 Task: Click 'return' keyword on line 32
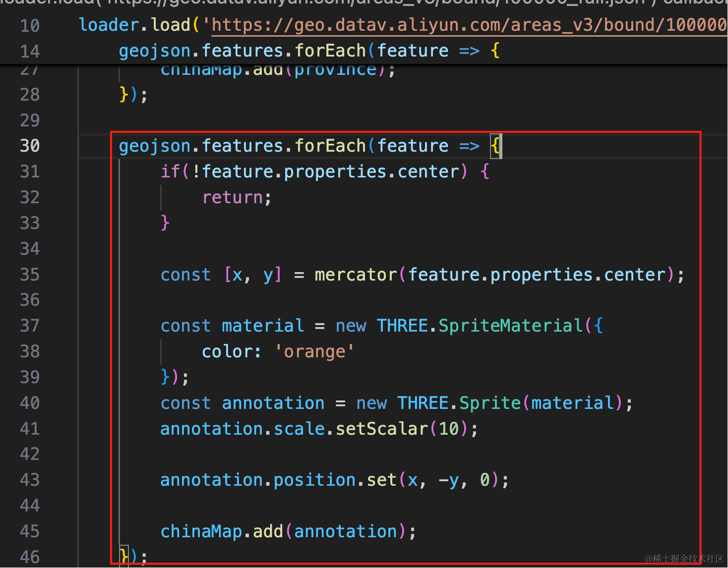point(233,197)
